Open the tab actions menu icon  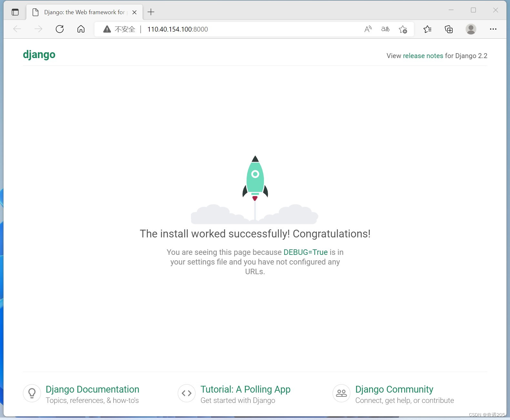15,12
